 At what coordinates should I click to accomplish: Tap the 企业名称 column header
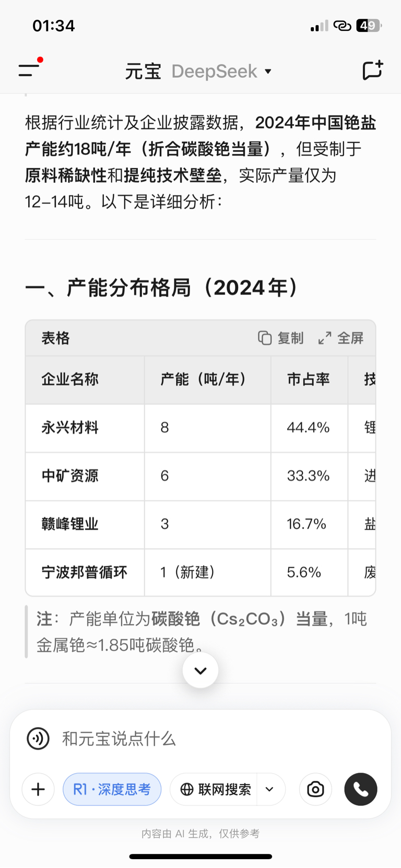click(x=70, y=379)
